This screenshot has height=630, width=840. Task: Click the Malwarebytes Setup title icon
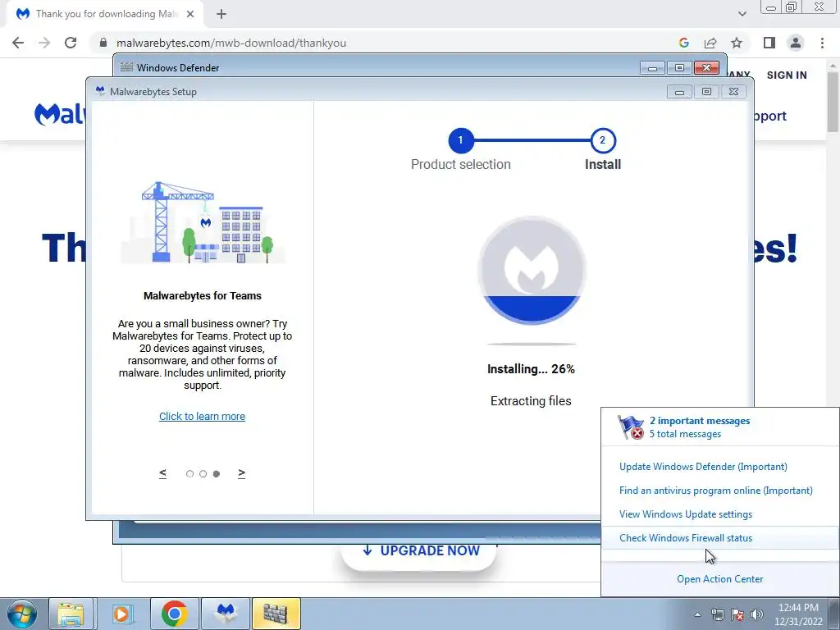click(x=100, y=90)
